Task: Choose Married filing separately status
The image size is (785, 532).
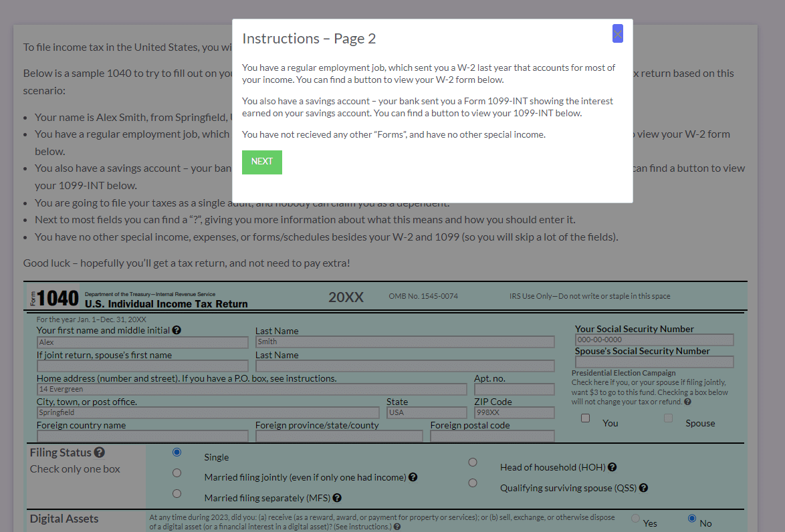Action: point(177,493)
